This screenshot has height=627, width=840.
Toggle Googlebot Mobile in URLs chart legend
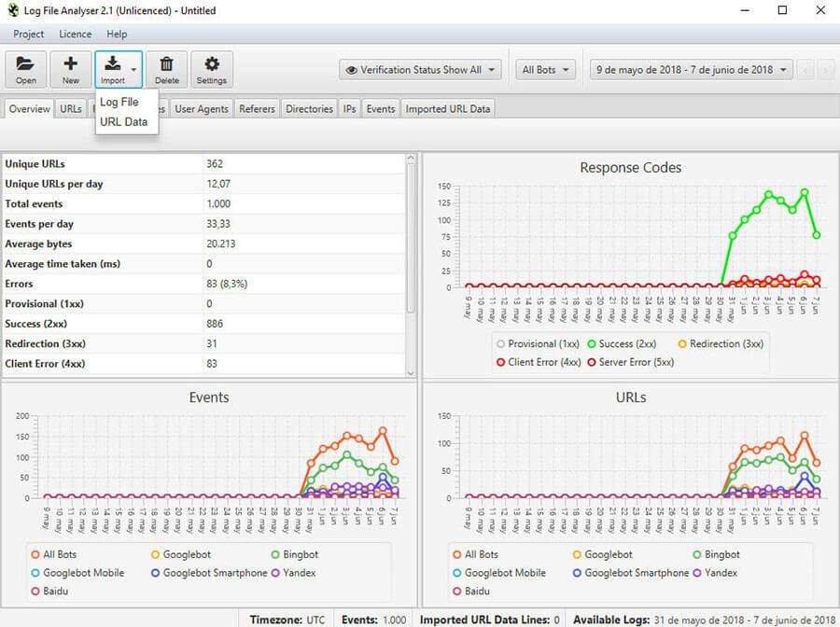click(x=498, y=572)
